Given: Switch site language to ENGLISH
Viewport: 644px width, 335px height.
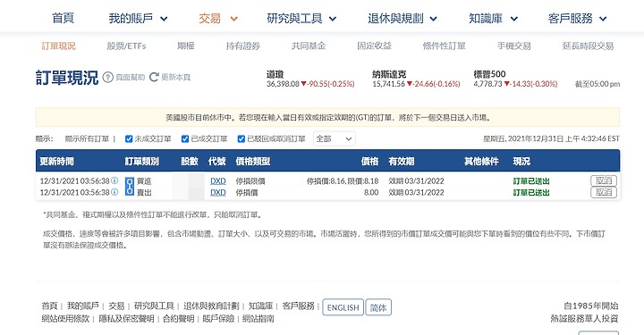Looking at the screenshot, I should 343,307.
